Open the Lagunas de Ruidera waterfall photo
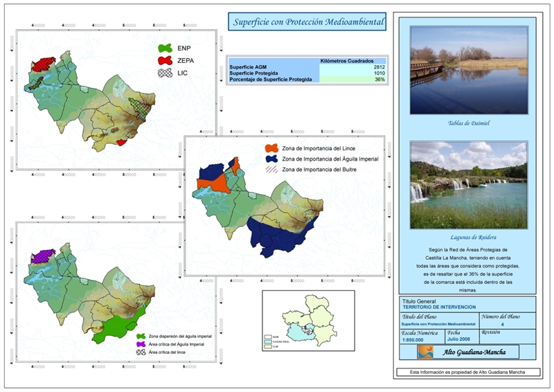Screen dimensions: 554x392 [469, 185]
